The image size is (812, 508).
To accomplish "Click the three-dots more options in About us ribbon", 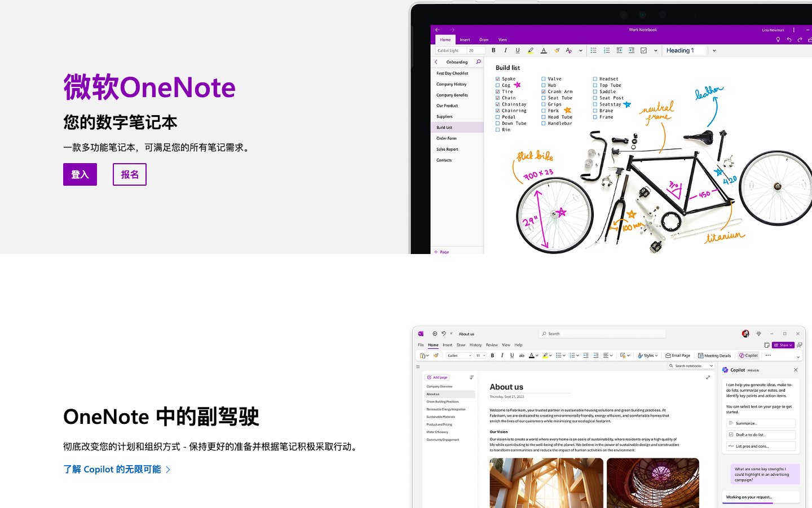I will click(768, 356).
